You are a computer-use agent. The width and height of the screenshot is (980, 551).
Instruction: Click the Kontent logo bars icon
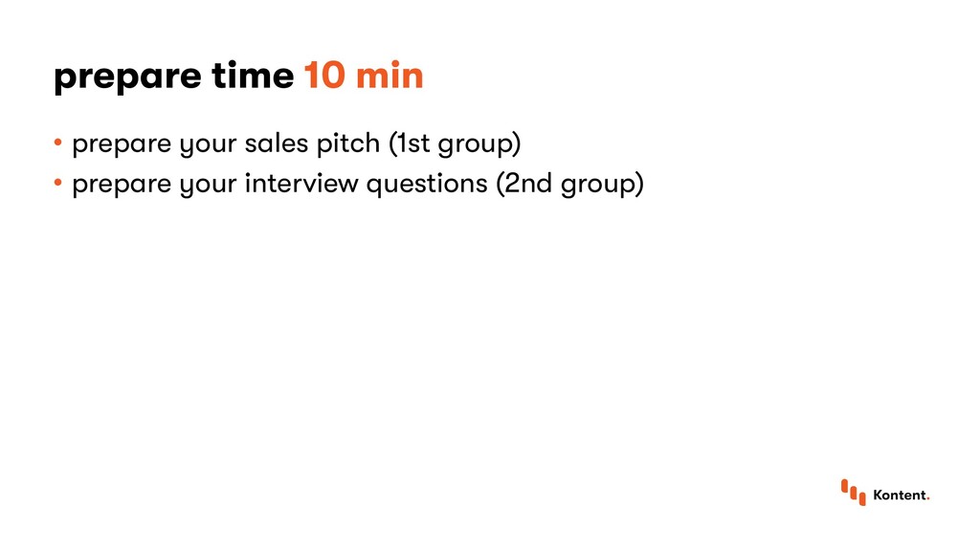(853, 493)
